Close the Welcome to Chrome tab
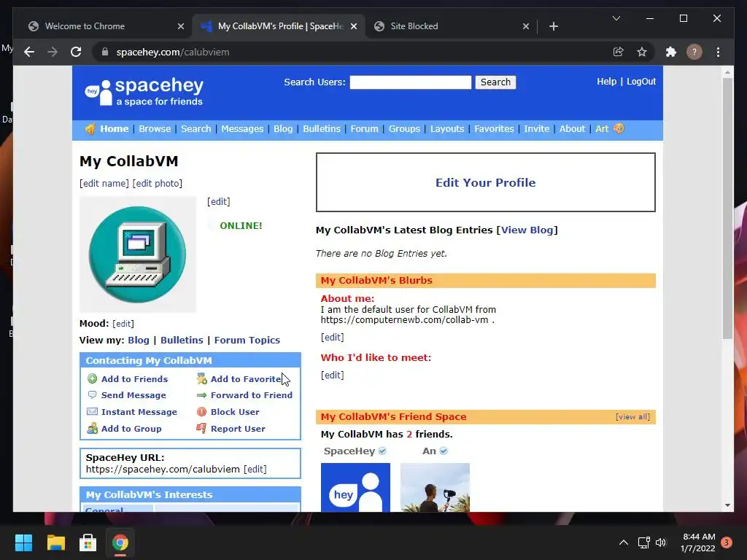This screenshot has width=747, height=560. pyautogui.click(x=181, y=26)
